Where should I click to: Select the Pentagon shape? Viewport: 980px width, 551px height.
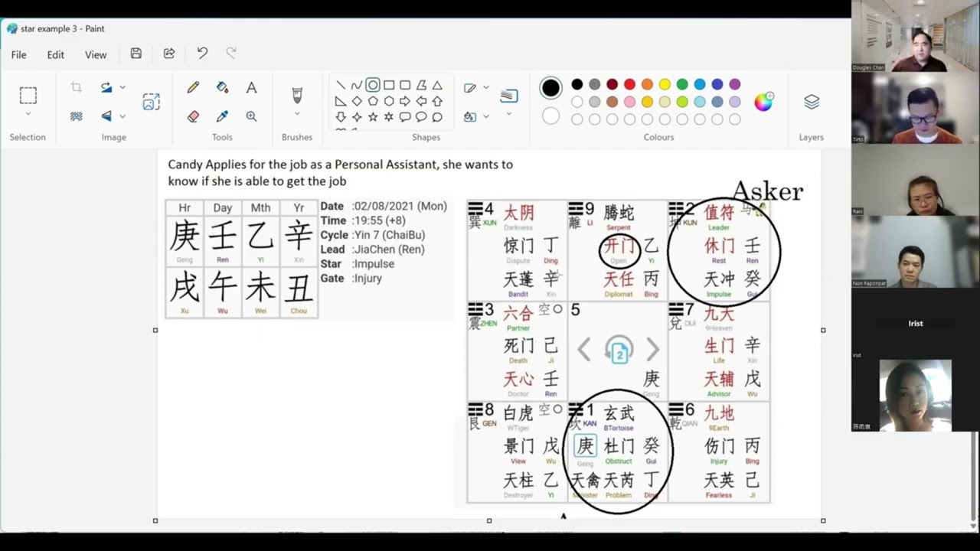point(373,101)
